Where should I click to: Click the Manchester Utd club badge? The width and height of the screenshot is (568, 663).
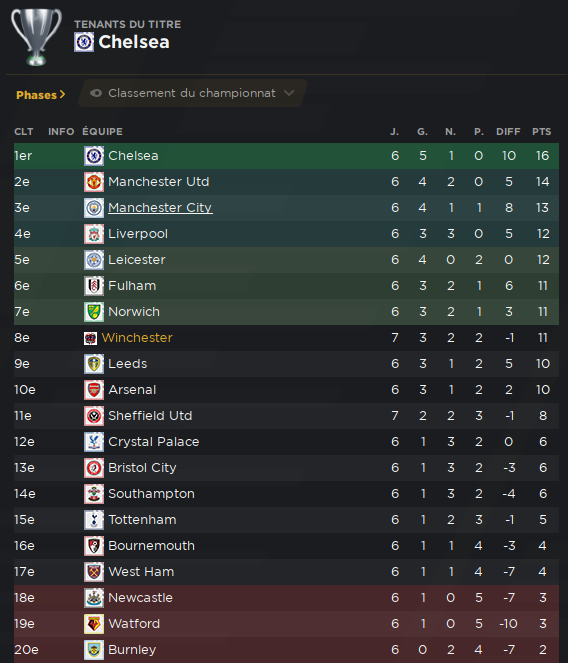[94, 182]
